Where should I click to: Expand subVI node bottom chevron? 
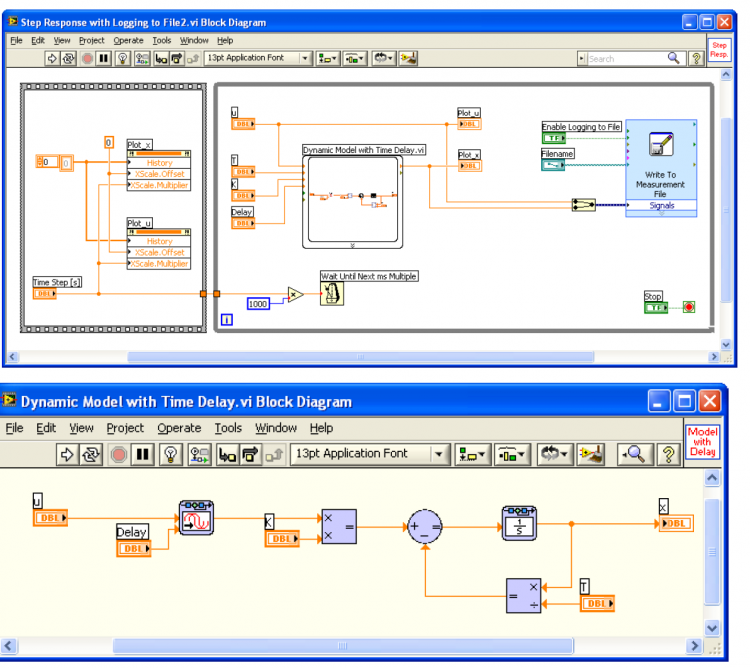coord(353,245)
